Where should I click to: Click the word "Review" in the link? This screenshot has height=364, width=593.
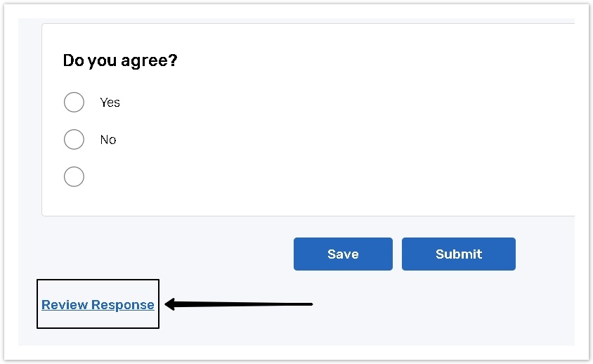65,305
